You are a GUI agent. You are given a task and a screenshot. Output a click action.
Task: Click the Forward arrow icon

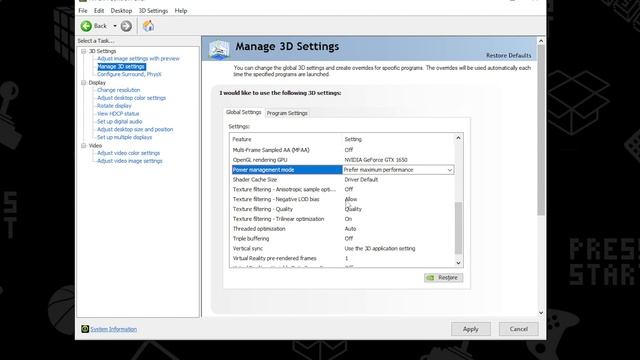(x=126, y=26)
